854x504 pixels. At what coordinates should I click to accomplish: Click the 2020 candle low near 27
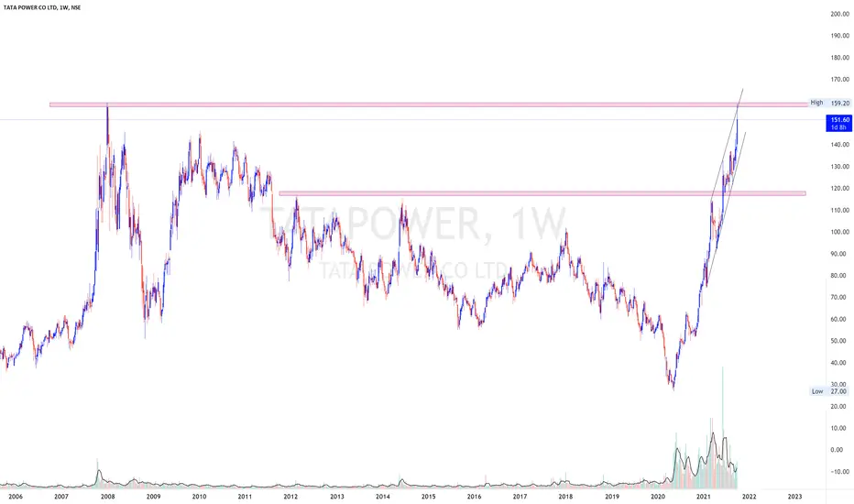click(x=673, y=387)
